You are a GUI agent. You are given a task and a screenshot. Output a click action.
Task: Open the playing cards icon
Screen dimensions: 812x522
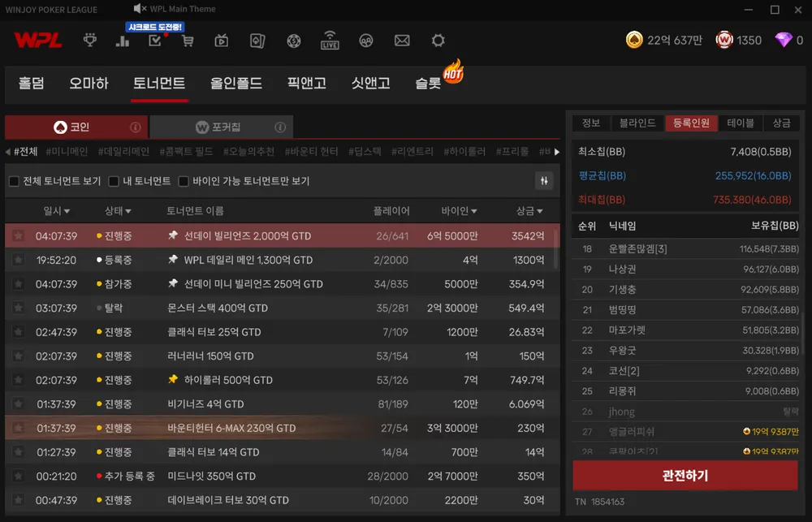pyautogui.click(x=257, y=41)
